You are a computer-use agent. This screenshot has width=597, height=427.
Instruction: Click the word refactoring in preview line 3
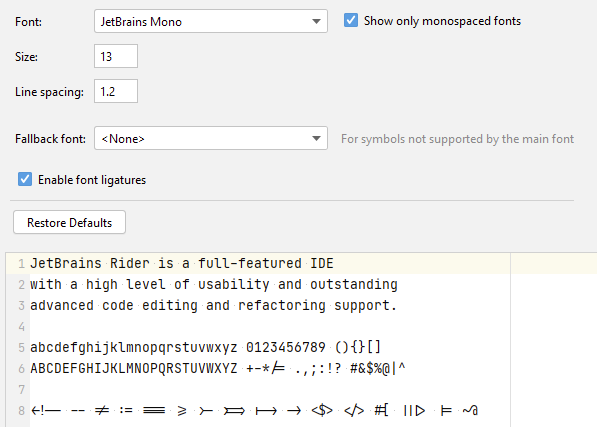pos(282,306)
